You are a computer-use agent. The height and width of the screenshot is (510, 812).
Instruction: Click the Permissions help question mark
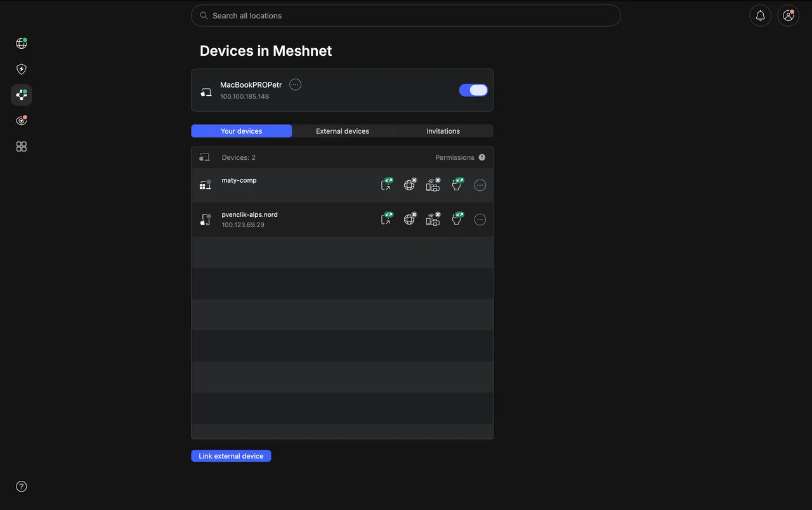tap(482, 157)
